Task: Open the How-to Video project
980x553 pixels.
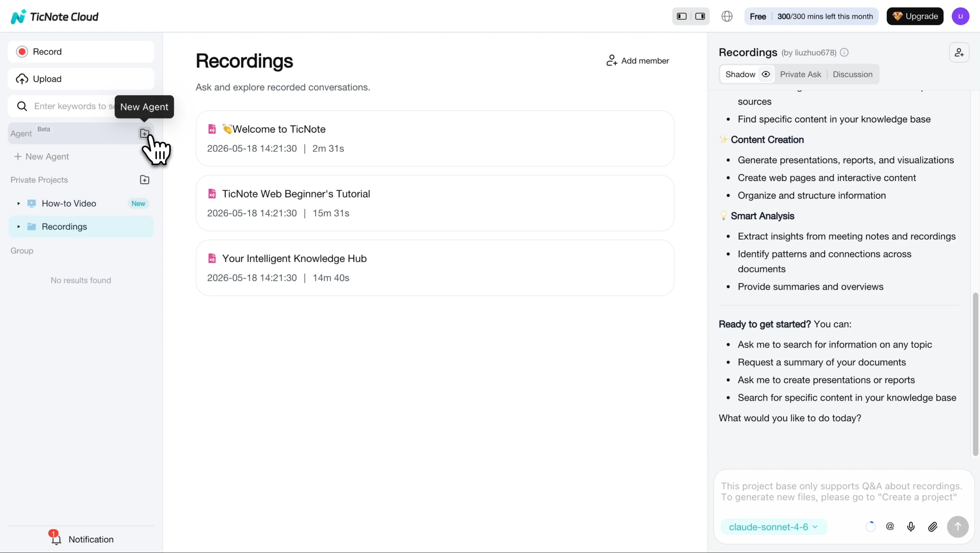Action: pyautogui.click(x=81, y=203)
